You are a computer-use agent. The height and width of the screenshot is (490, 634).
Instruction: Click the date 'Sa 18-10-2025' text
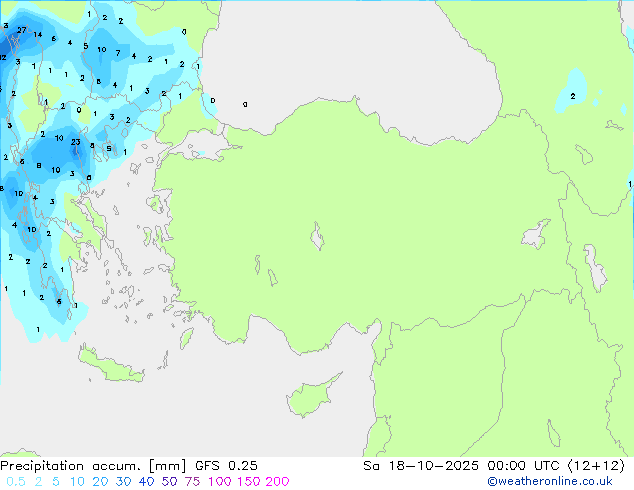(x=421, y=466)
